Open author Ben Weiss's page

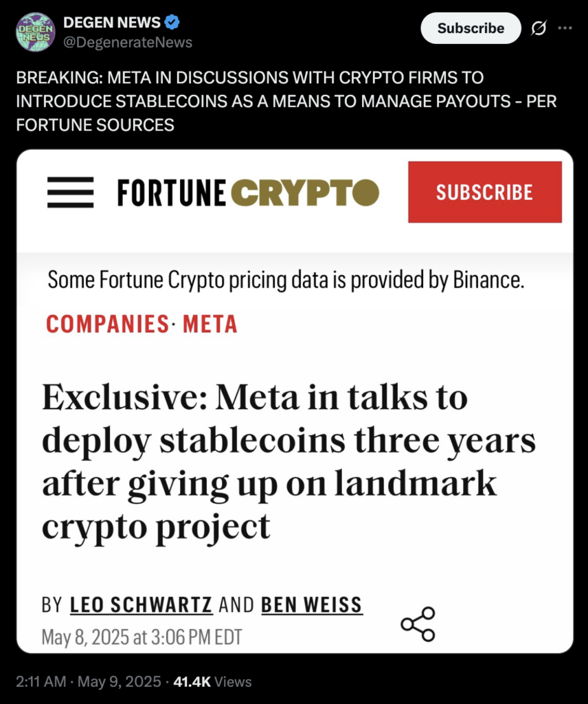tap(312, 605)
